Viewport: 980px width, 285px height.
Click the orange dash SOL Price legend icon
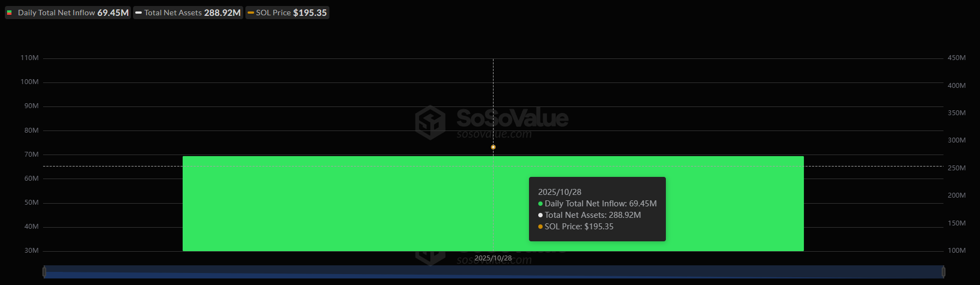coord(251,13)
